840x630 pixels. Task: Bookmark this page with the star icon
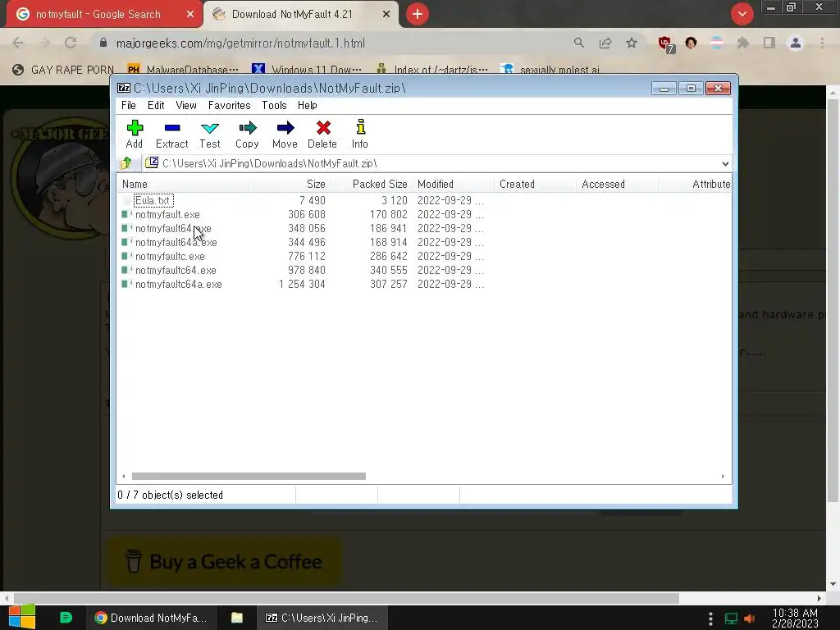(632, 43)
